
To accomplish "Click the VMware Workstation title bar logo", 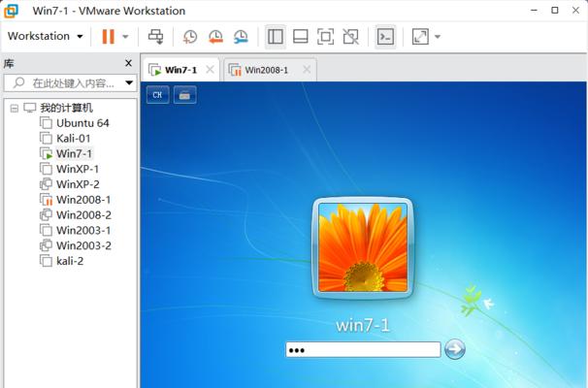I will tap(12, 11).
